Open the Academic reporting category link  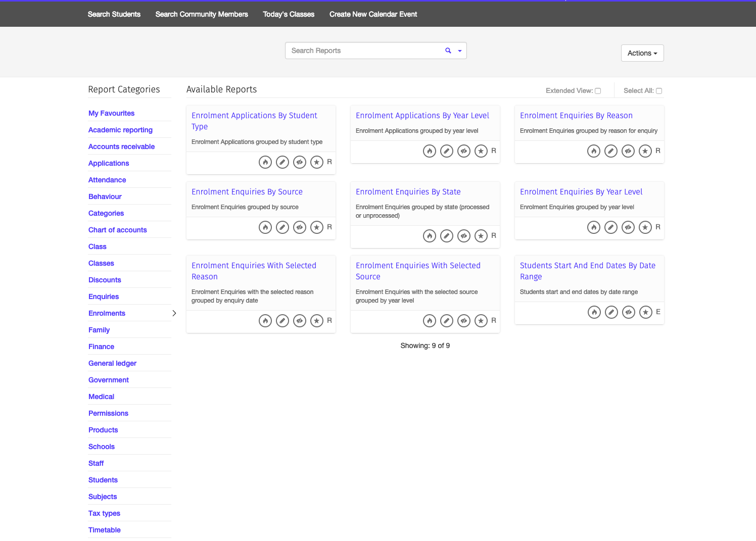pyautogui.click(x=120, y=130)
